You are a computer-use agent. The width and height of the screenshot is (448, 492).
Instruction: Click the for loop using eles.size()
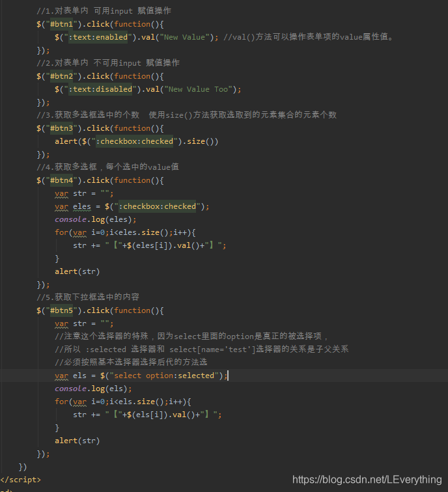click(125, 232)
